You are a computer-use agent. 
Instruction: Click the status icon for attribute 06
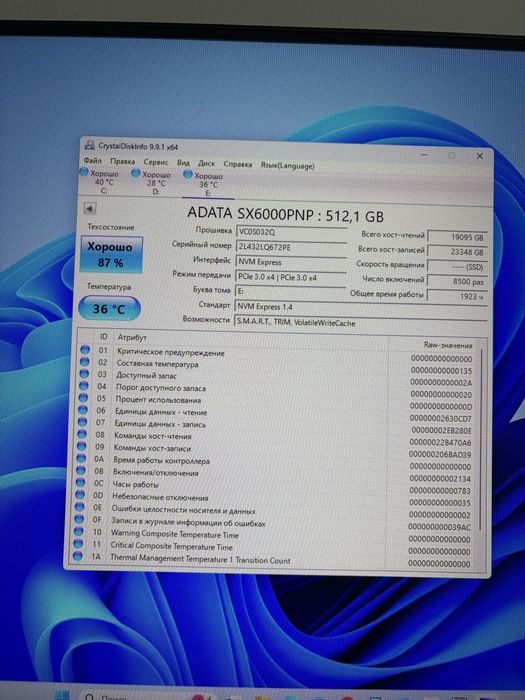coord(82,410)
